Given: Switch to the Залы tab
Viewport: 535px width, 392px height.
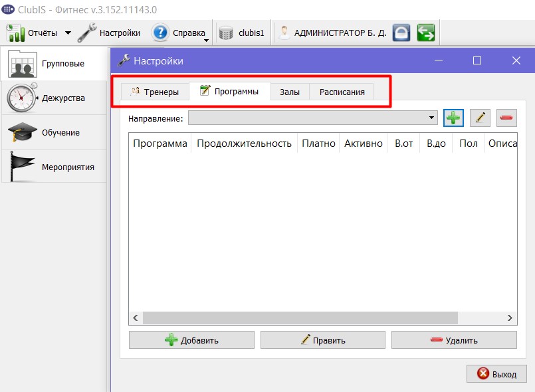Looking at the screenshot, I should tap(290, 92).
